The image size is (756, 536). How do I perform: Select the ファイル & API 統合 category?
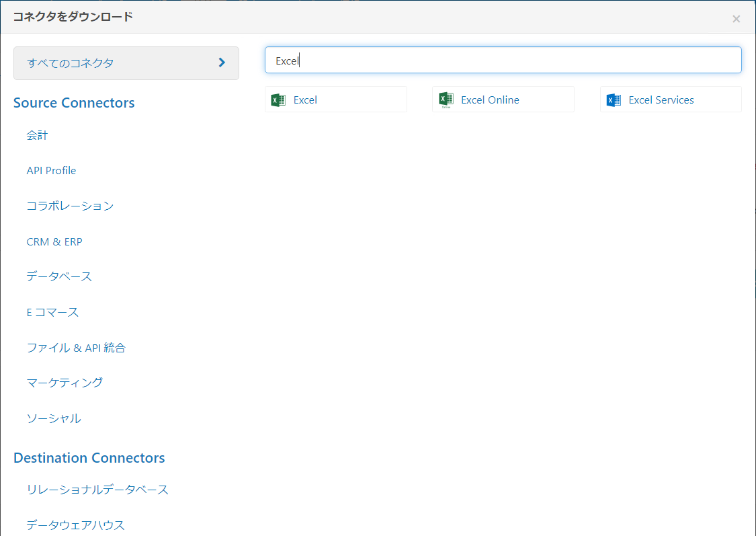point(76,348)
